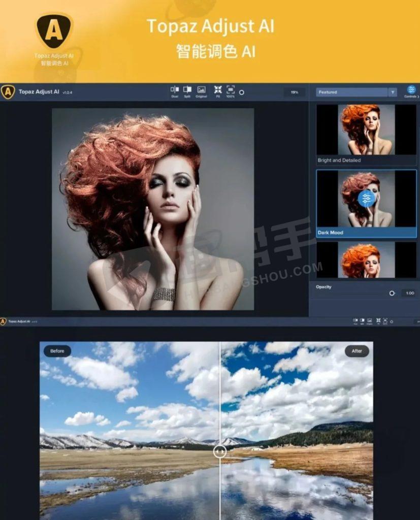This screenshot has height=520, width=420.
Task: Click 100% zoom icon in the portrait window
Action: coord(230,91)
